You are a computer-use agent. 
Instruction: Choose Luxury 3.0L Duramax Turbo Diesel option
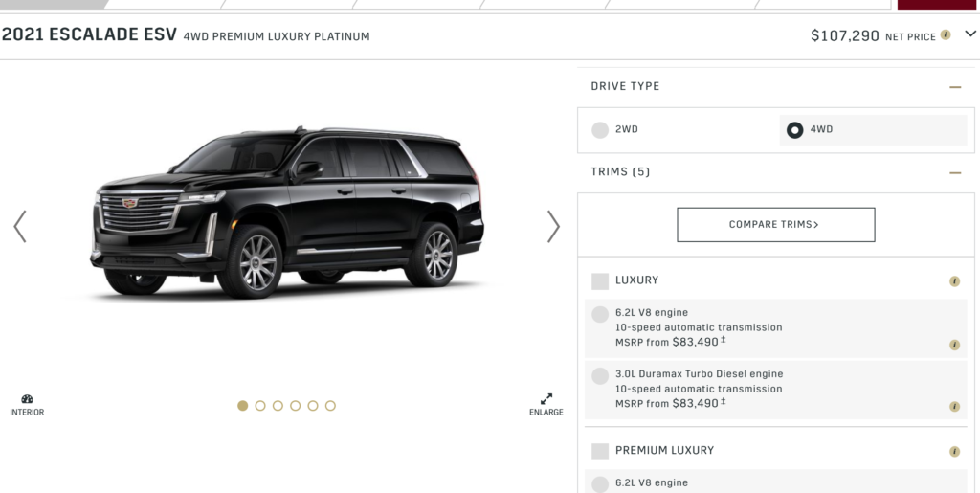(600, 375)
